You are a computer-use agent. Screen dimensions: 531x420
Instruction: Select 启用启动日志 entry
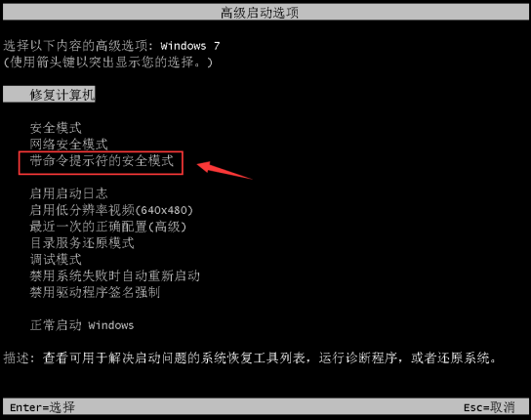[x=68, y=193]
